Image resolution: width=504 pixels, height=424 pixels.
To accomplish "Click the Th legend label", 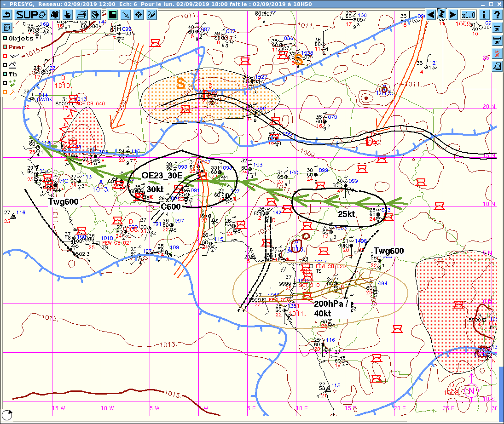I will (x=13, y=74).
